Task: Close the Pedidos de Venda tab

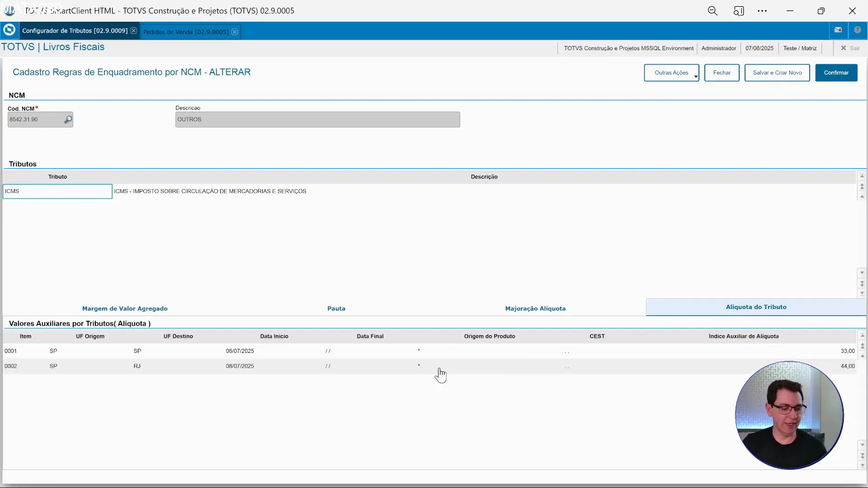Action: tap(235, 32)
